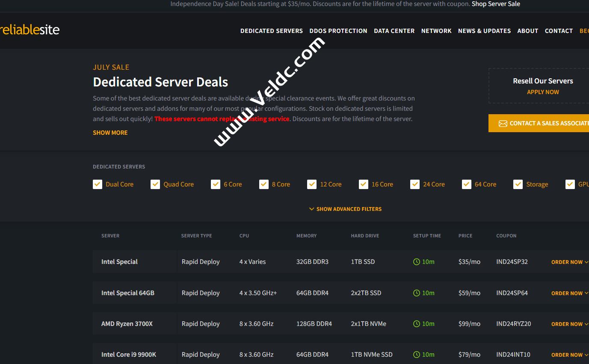
Task: Sort table by Price column header
Action: tap(465, 236)
